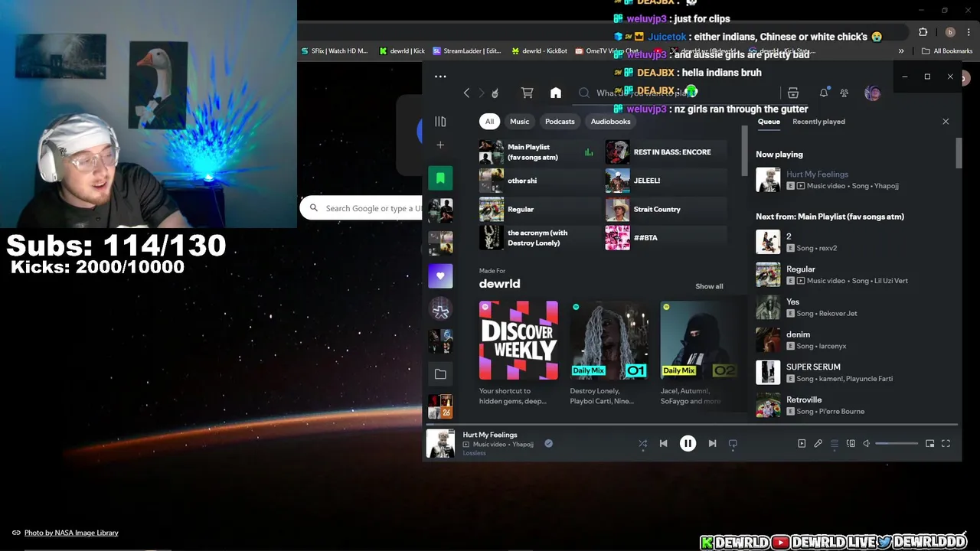
Task: Pause the current song
Action: coord(688,443)
